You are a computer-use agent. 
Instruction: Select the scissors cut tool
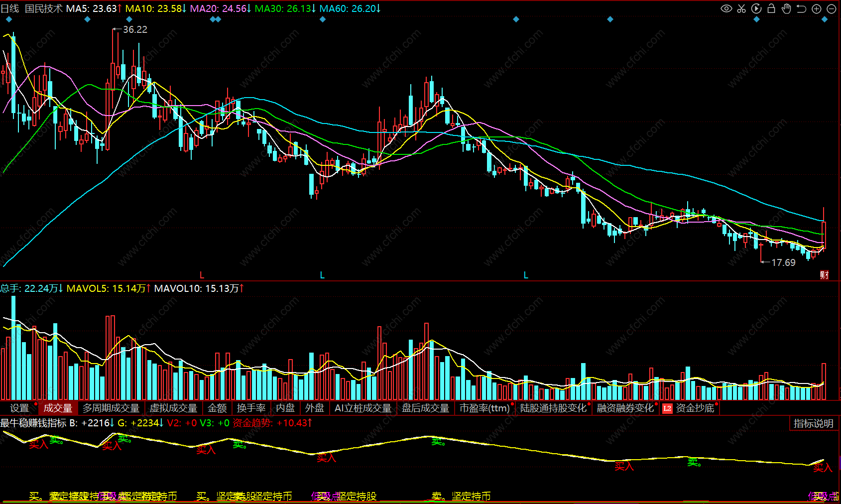click(x=741, y=8)
